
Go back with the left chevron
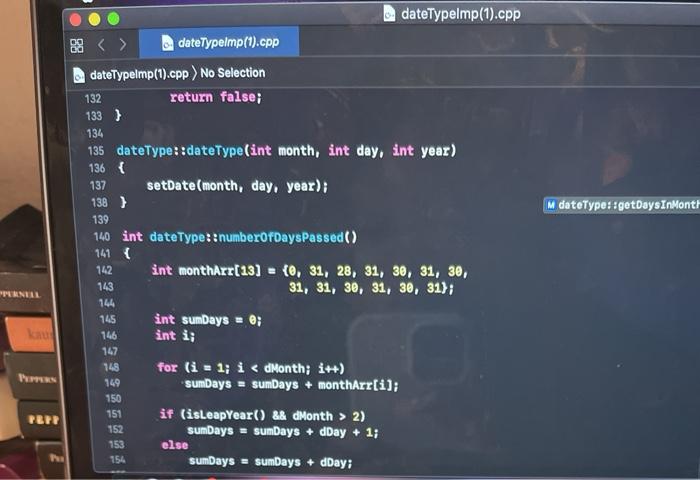[x=101, y=45]
